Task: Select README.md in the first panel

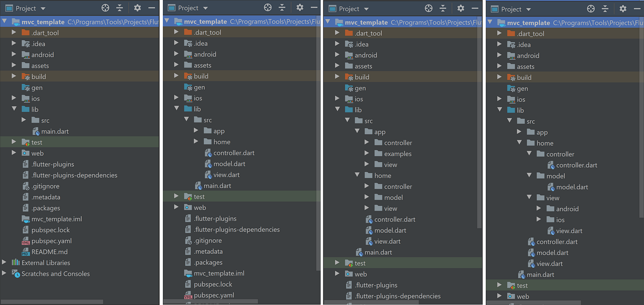Action: 50,252
